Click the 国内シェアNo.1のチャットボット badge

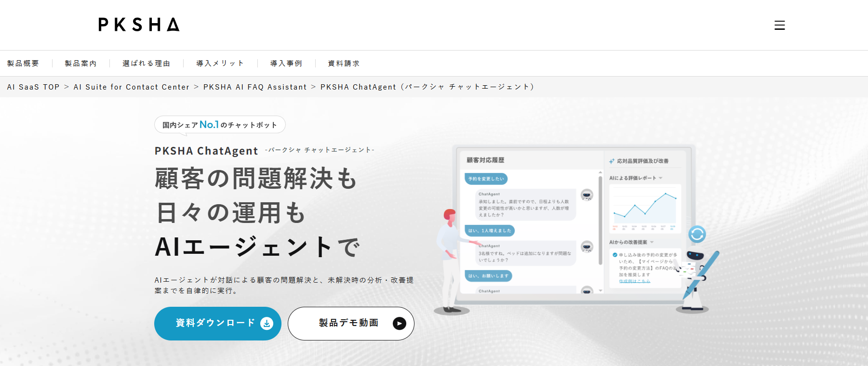tap(220, 125)
